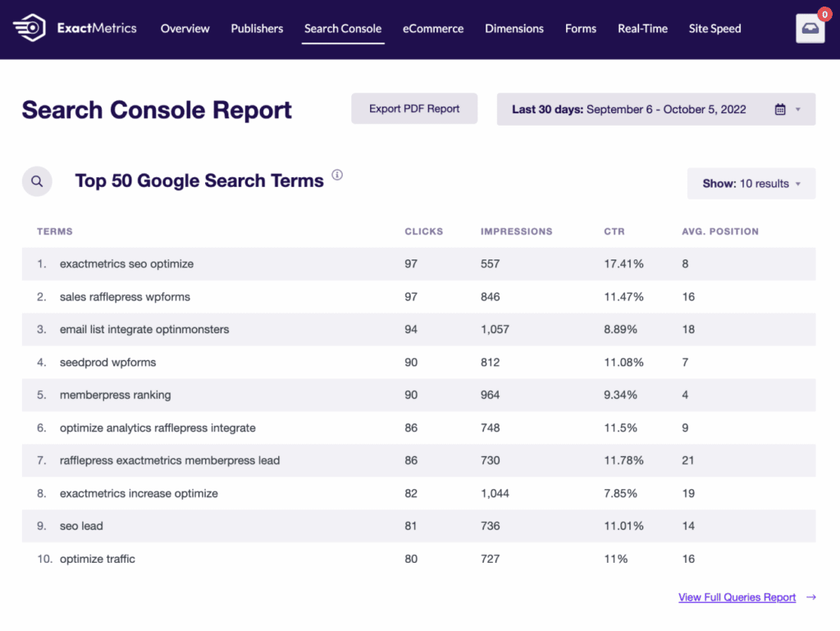Select term 'optimize traffic'
Image resolution: width=840 pixels, height=631 pixels.
97,559
